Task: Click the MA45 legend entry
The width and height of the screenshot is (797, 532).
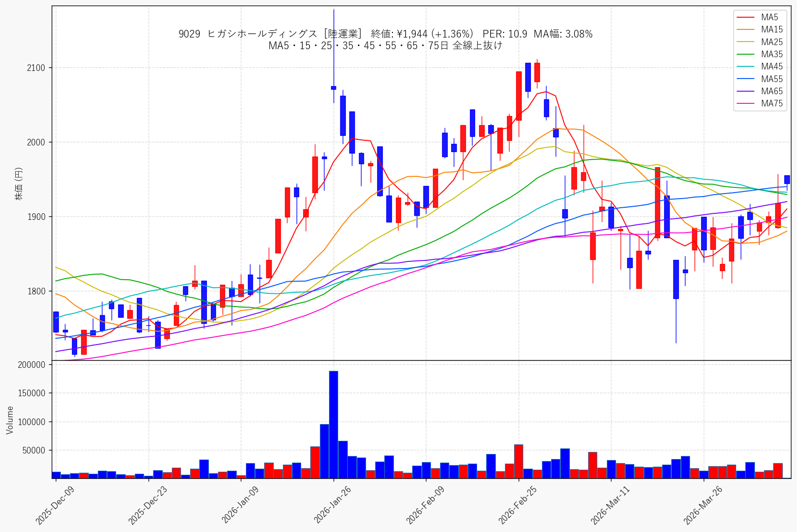Action: [x=759, y=66]
